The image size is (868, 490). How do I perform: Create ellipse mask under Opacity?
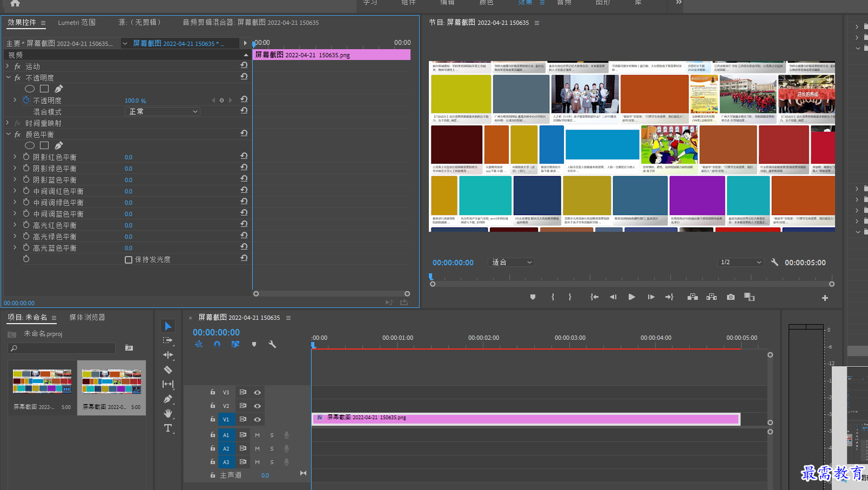click(30, 89)
